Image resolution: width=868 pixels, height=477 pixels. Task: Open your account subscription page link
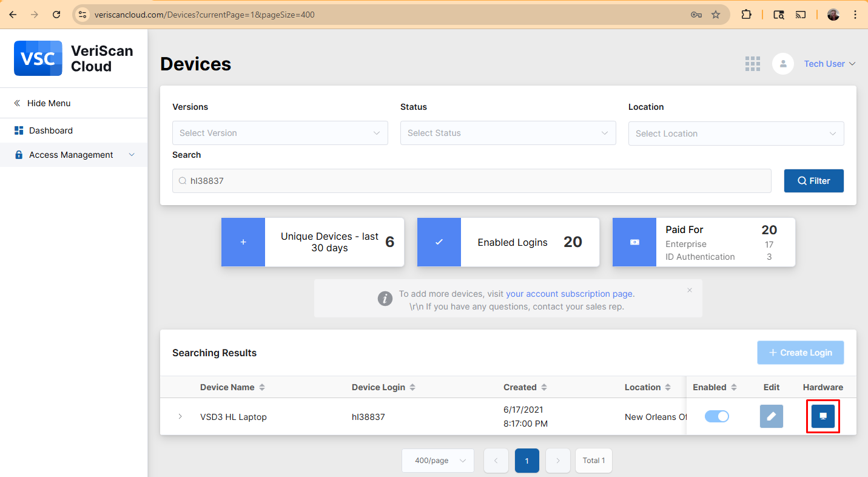[569, 294]
